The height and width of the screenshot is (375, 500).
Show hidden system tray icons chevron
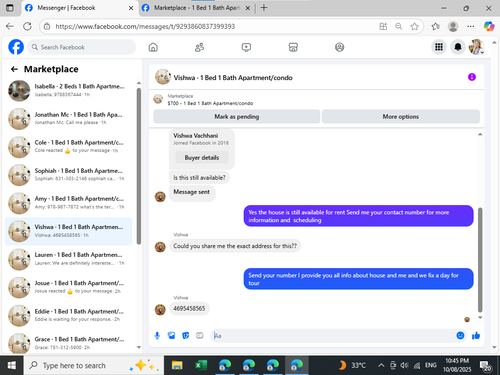coord(381,366)
